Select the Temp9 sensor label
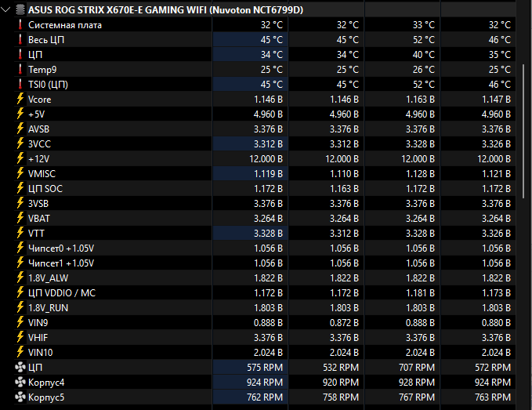Viewport: 532px width, 410px height. [42, 70]
